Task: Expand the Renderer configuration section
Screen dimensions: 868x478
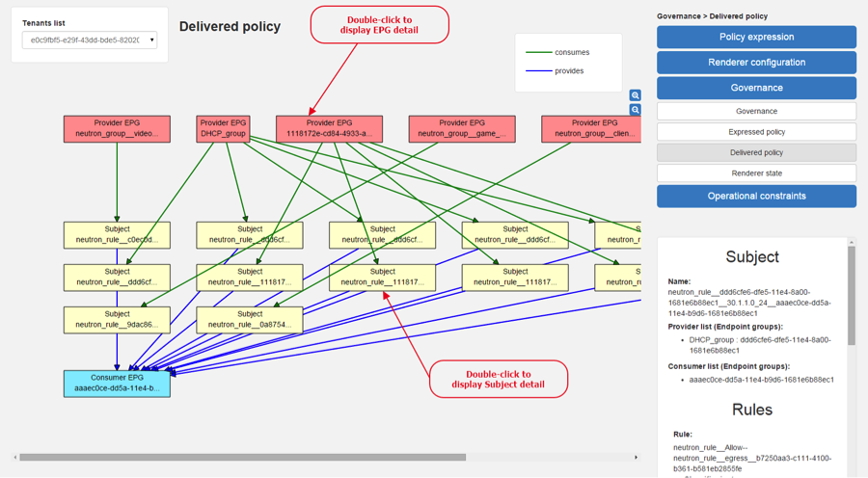Action: coord(757,63)
